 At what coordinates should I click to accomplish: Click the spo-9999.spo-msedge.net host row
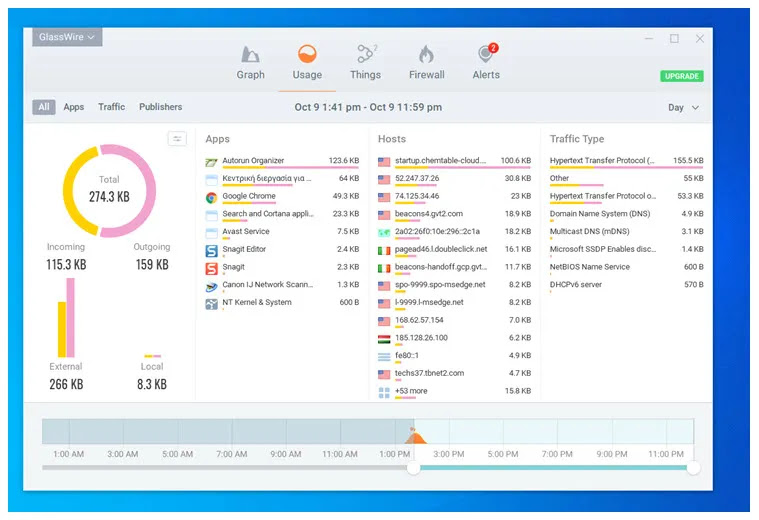click(455, 286)
